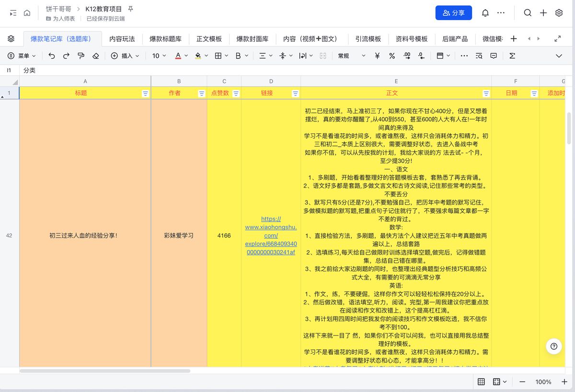Pick a fill color from the highlight swatch

click(198, 56)
